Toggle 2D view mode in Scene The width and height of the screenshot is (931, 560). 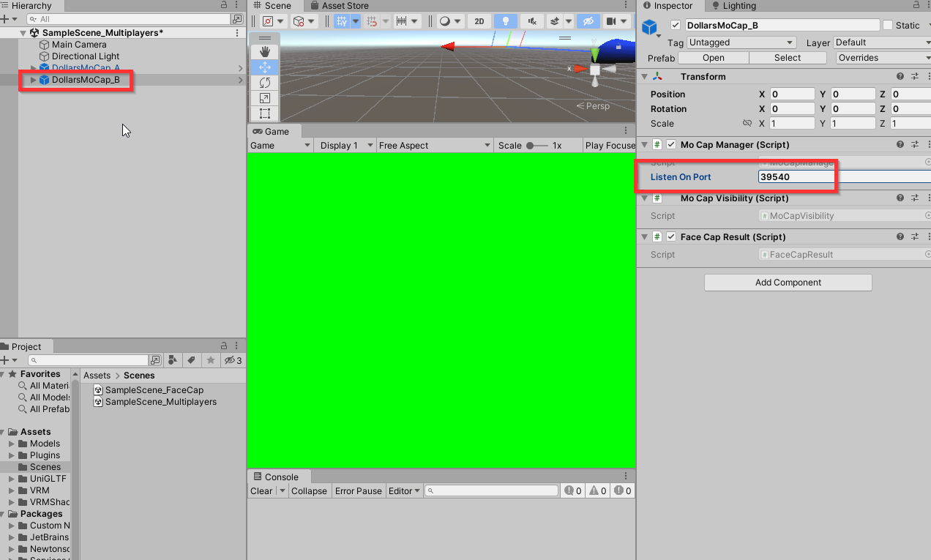point(479,21)
